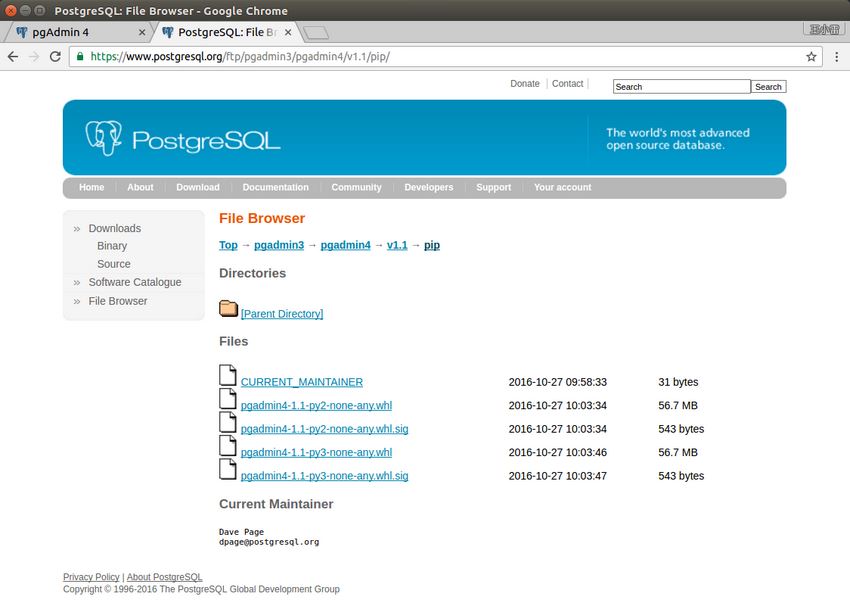This screenshot has height=608, width=850.
Task: Close the PostgreSQL: File Browser tab
Action: click(x=288, y=33)
